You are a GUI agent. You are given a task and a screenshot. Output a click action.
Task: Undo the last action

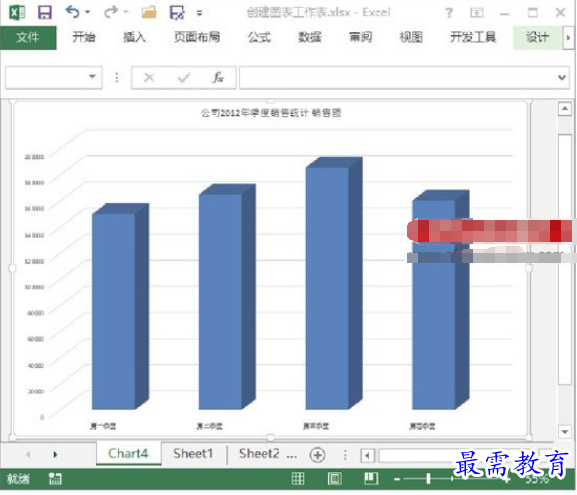click(x=72, y=12)
